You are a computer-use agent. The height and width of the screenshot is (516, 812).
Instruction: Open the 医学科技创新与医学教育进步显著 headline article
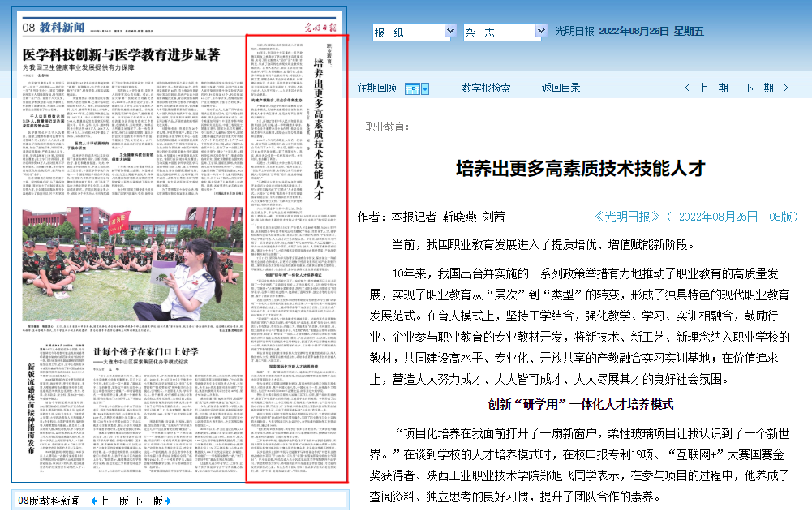tap(121, 54)
